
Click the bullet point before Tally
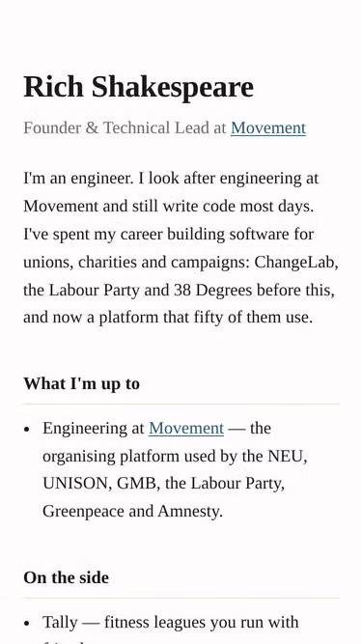[x=27, y=624]
